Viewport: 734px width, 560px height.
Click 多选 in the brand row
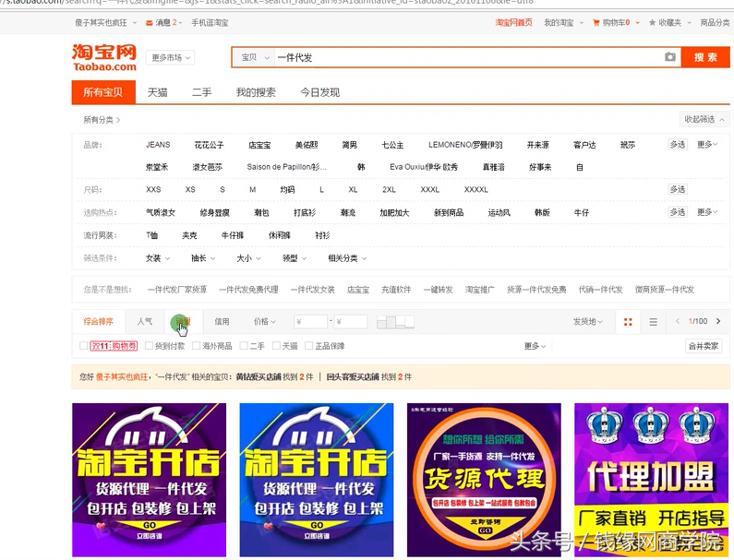[678, 145]
